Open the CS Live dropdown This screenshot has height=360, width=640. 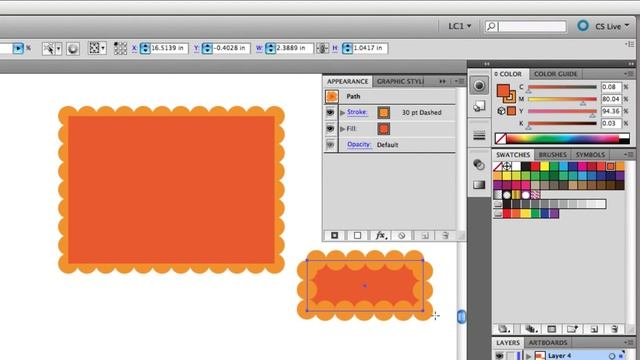[x=612, y=27]
